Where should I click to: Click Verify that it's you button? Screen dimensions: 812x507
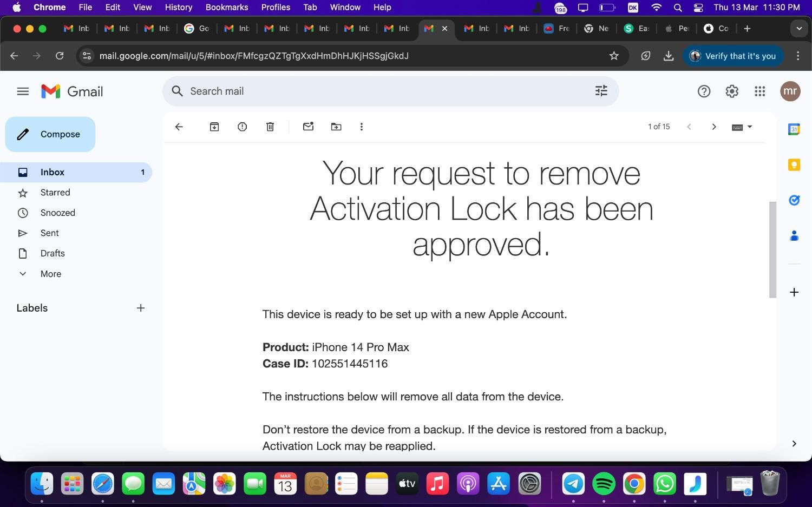pyautogui.click(x=733, y=56)
